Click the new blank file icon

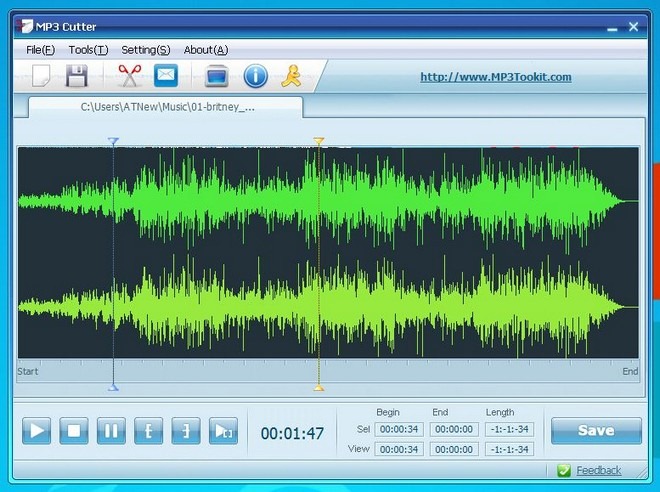pos(41,75)
